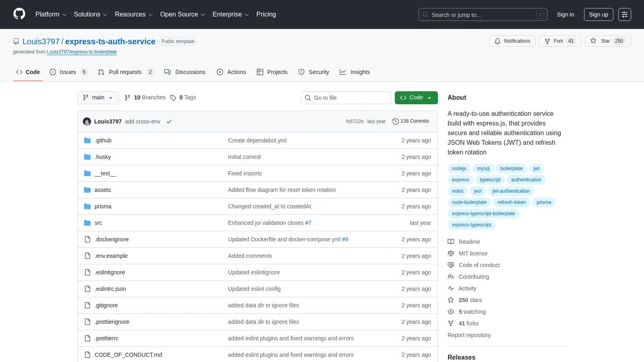Click the forks icon beside 41 forks
The height and width of the screenshot is (362, 644).
point(451,323)
